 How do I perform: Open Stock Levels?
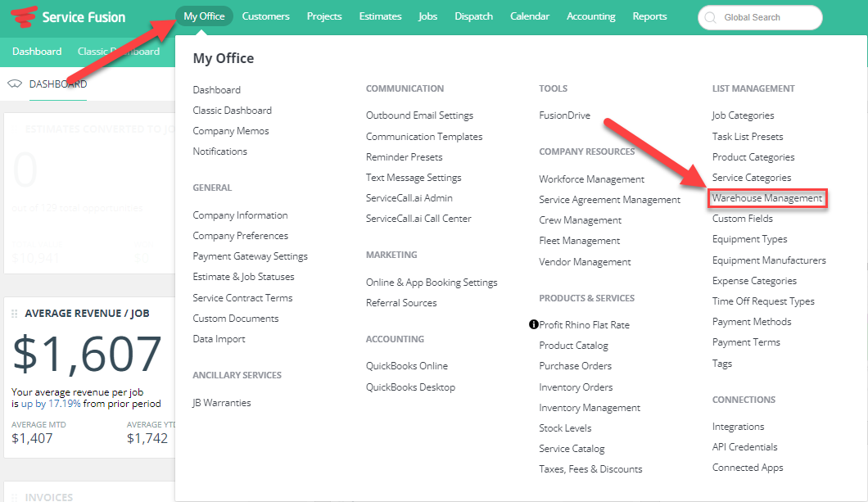tap(565, 427)
